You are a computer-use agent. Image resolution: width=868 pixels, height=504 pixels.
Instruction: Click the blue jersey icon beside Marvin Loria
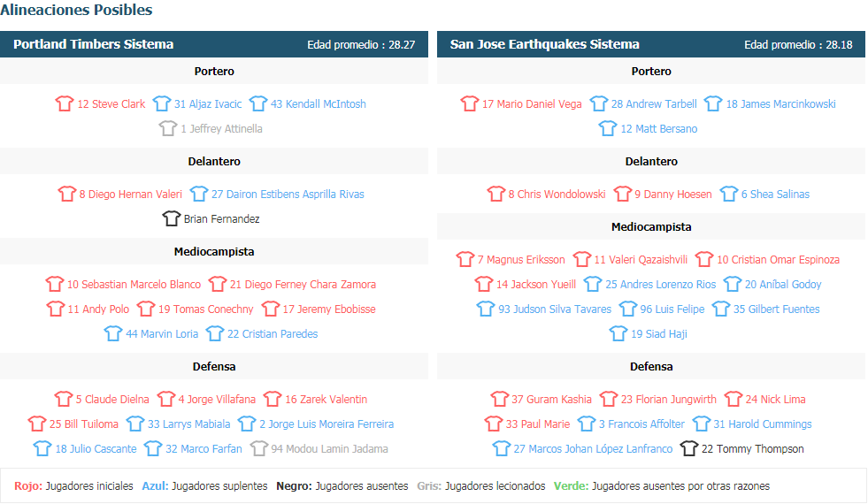[x=112, y=333]
